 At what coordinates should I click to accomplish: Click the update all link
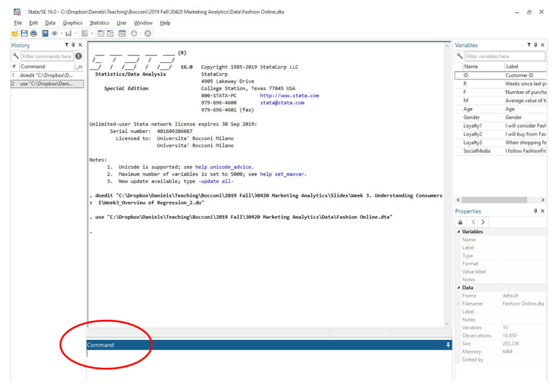coord(216,181)
